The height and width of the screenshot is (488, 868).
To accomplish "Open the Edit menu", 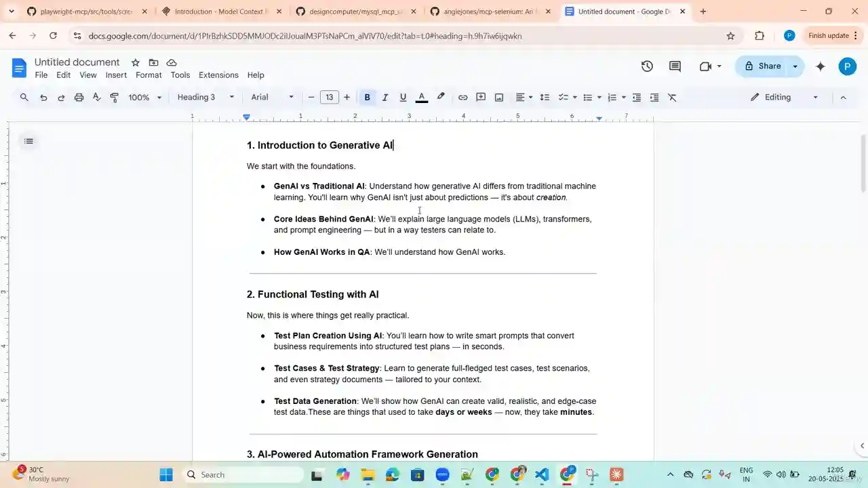I will (x=63, y=75).
